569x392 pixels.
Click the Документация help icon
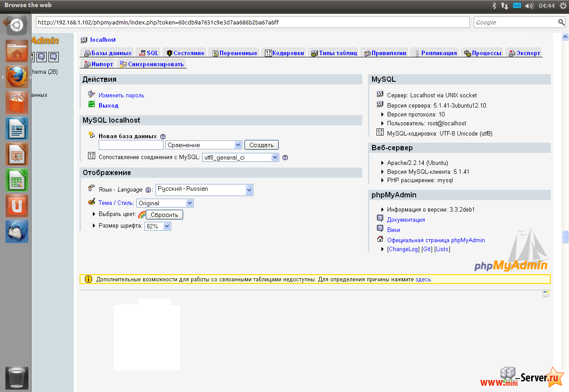pos(380,218)
